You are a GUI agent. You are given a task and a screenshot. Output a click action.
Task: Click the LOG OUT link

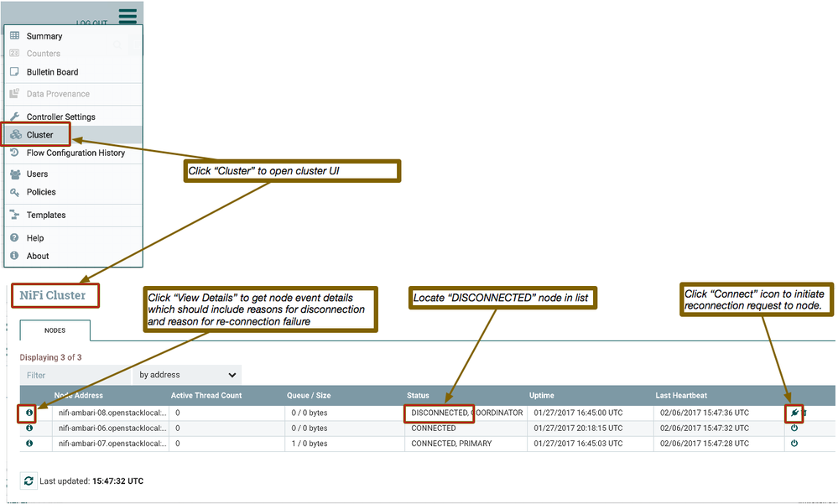(x=91, y=23)
